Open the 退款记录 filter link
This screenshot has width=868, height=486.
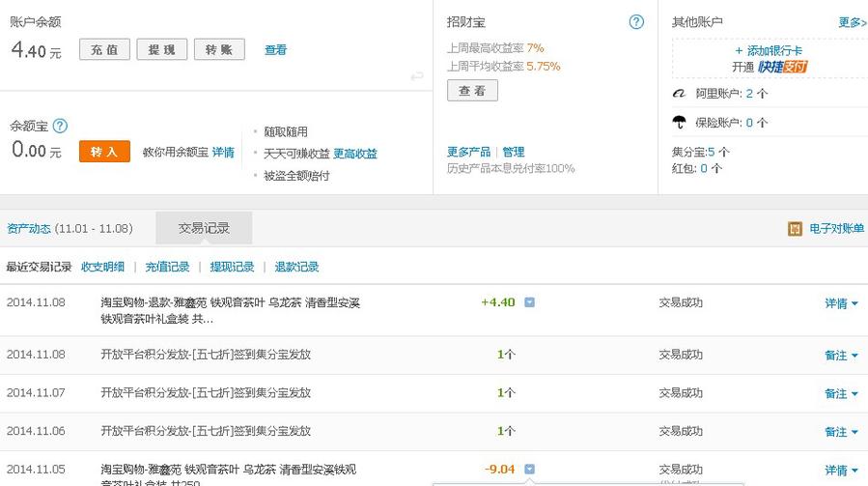coord(296,267)
